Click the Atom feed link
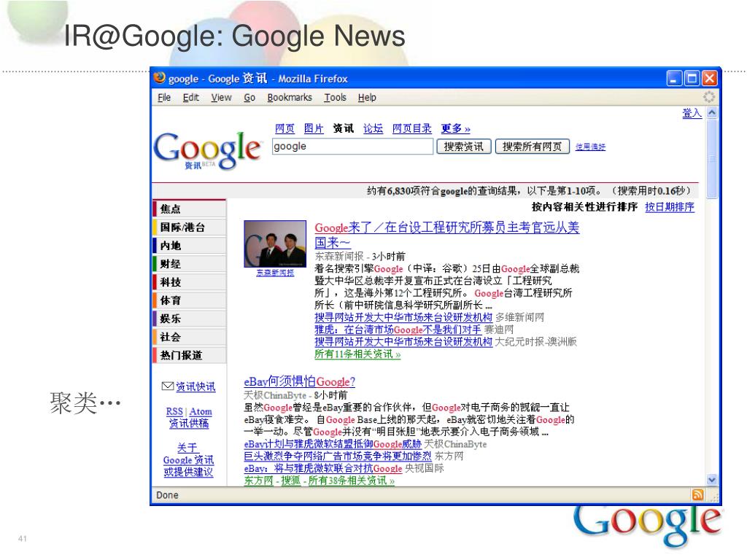Viewport: 747px width, 560px height. (201, 411)
